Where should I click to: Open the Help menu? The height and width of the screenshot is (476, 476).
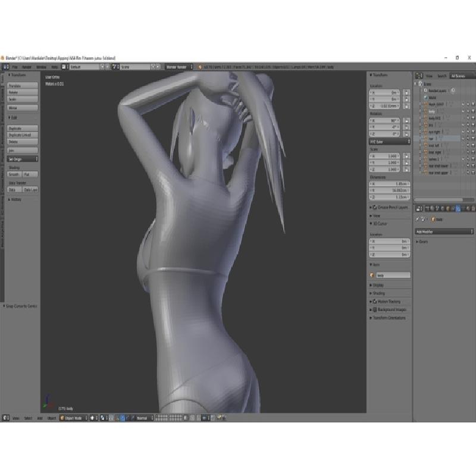click(x=55, y=67)
